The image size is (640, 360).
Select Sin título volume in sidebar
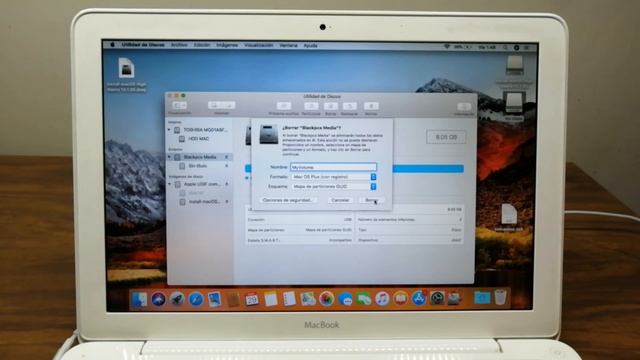(x=198, y=166)
